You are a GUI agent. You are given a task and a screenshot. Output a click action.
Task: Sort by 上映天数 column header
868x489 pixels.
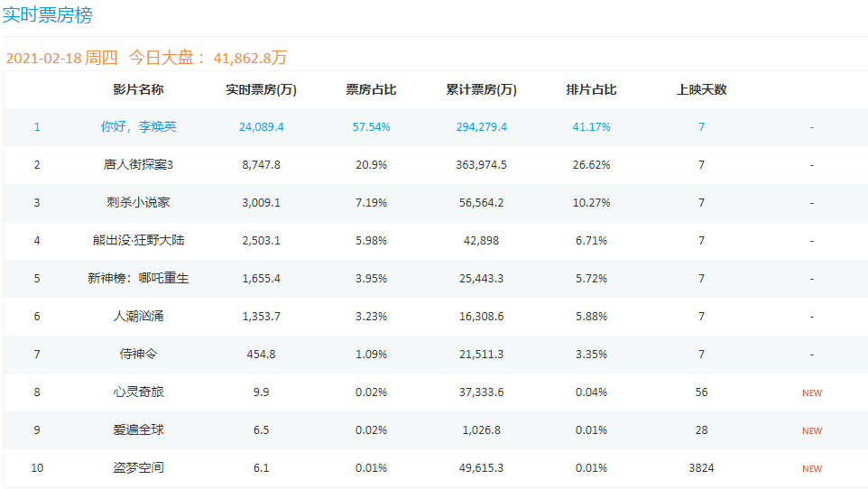[701, 89]
